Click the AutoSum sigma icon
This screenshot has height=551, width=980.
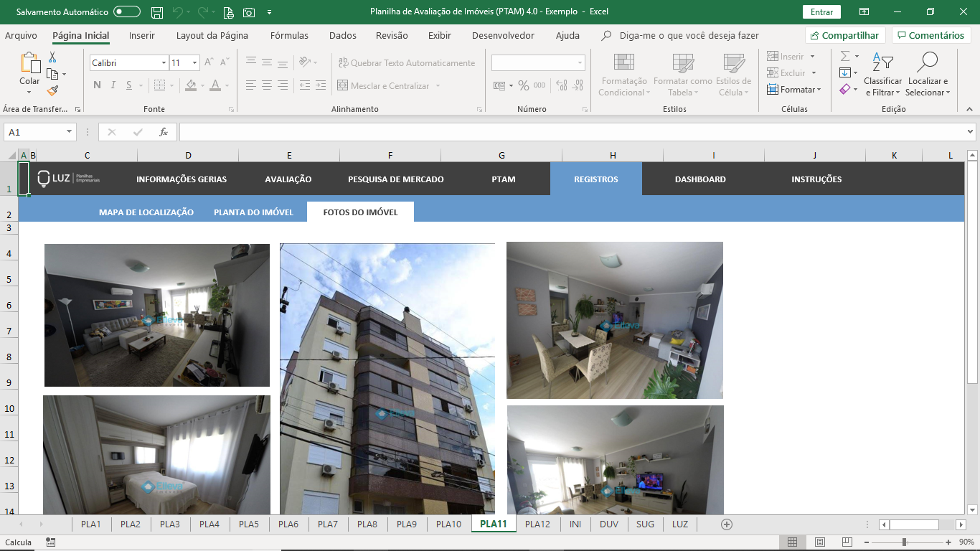tap(845, 56)
